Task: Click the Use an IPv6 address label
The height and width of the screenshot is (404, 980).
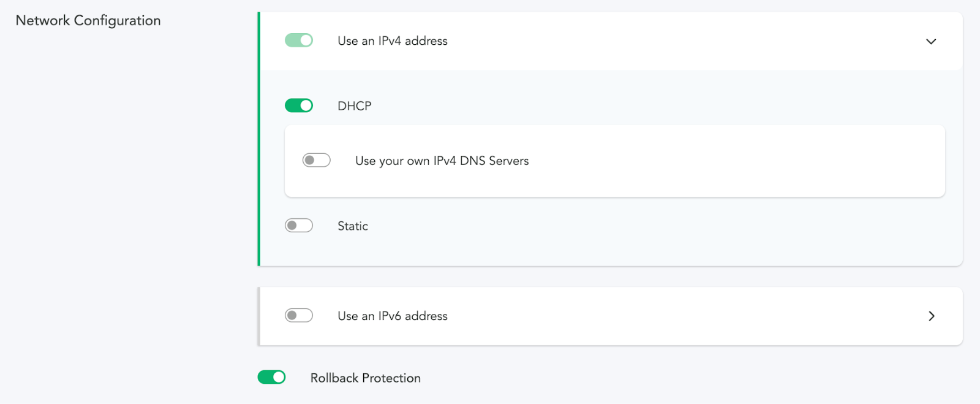Action: click(393, 316)
